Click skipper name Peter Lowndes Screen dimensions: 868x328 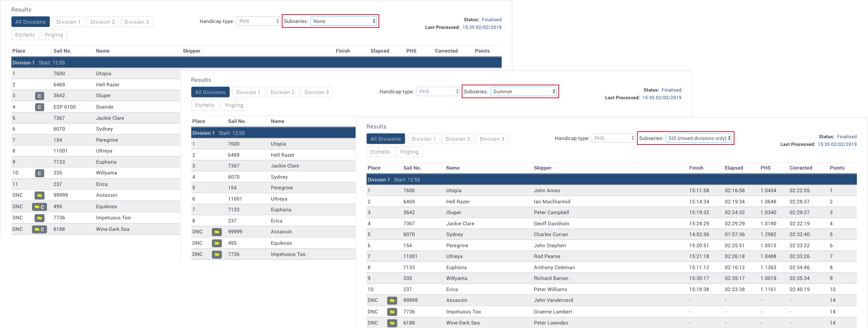[x=551, y=323]
